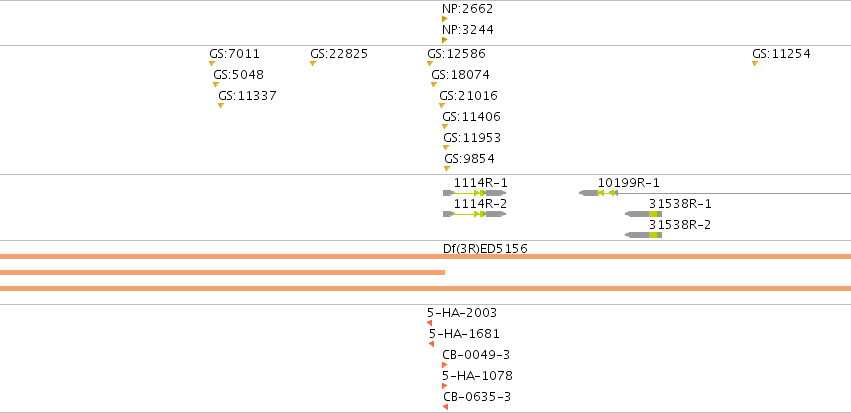
Task: Select the GS:11254 insertion triangle
Action: tap(755, 63)
